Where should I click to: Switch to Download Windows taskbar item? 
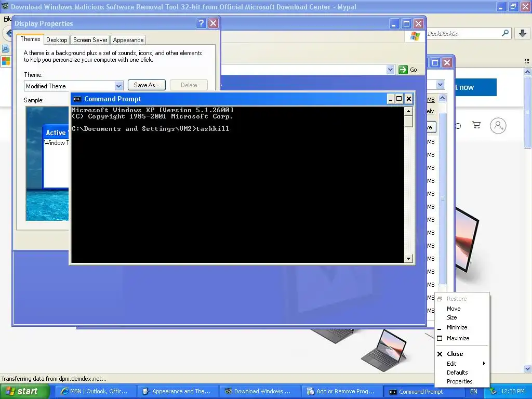pos(259,392)
